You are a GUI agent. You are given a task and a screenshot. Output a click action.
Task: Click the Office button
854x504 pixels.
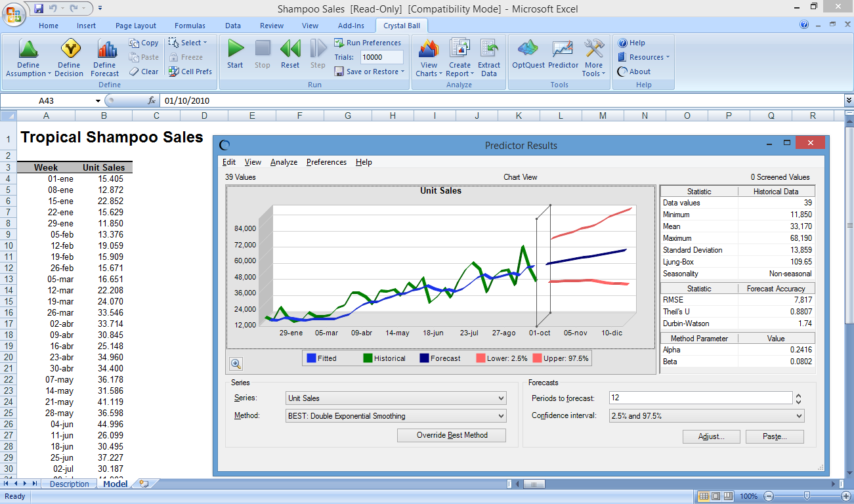click(13, 13)
